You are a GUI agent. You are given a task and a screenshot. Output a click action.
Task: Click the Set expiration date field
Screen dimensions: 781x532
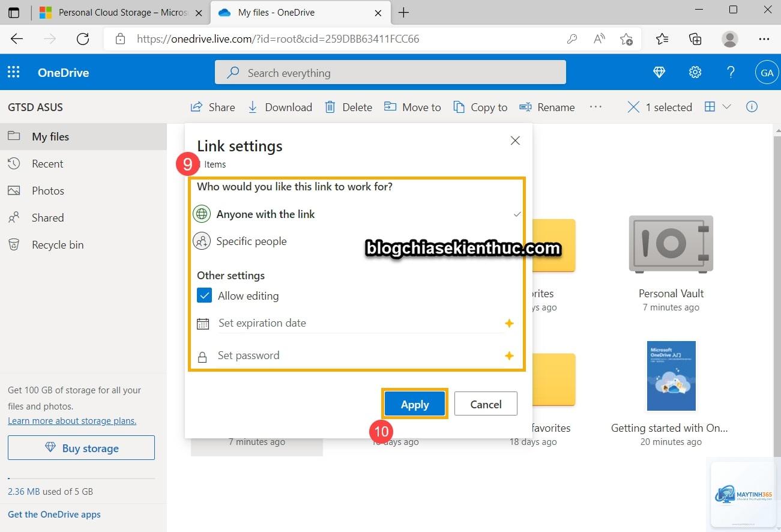pos(360,323)
